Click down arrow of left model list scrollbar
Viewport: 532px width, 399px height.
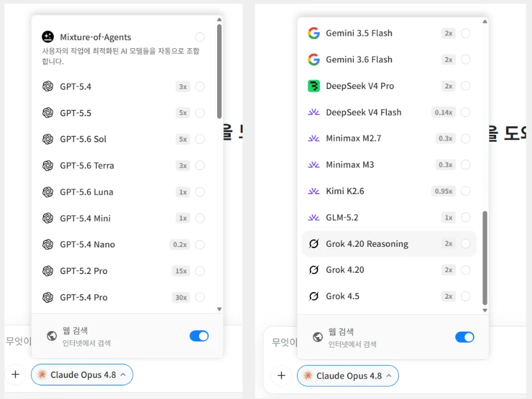coord(219,309)
